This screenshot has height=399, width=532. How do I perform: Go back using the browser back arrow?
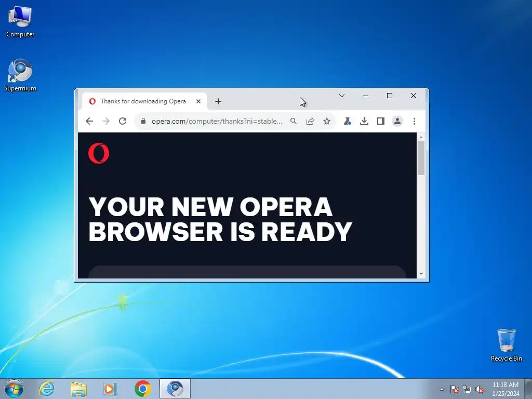[x=89, y=121]
